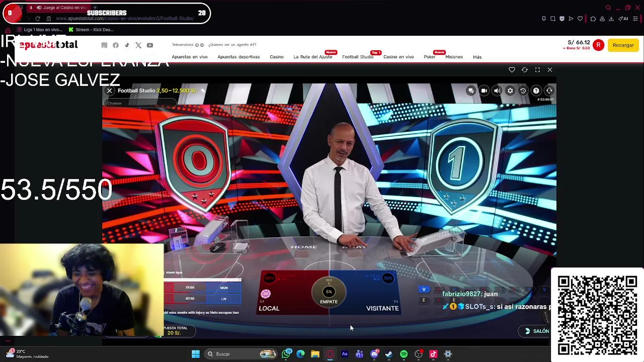Open the browser bookmark heart icon
Screen dimensions: 644x362
[580, 19]
